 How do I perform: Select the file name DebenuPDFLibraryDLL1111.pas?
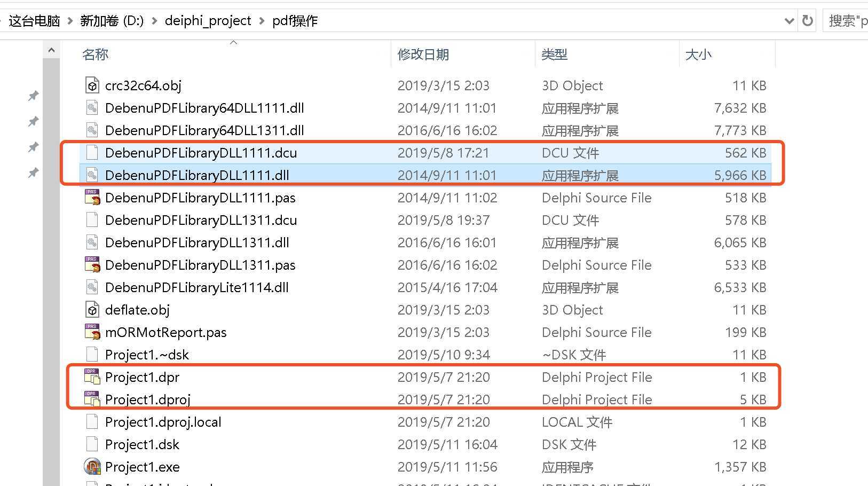pos(200,198)
